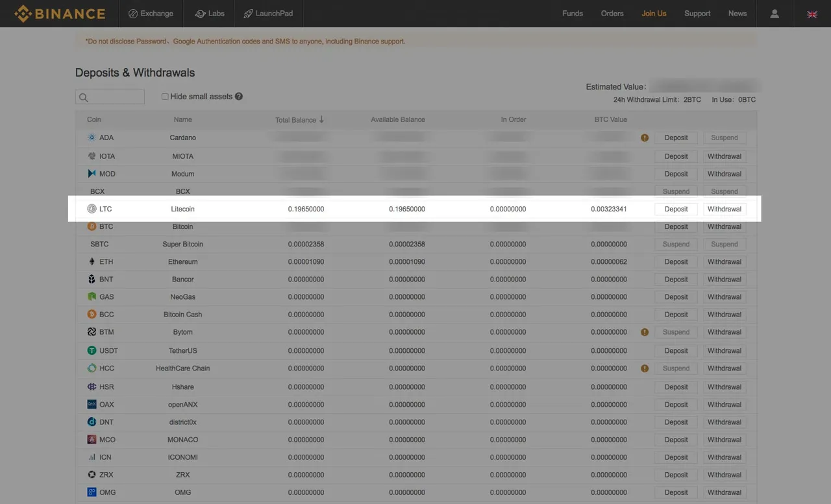Image resolution: width=831 pixels, height=504 pixels.
Task: Click the BTM coin icon
Action: click(x=92, y=331)
